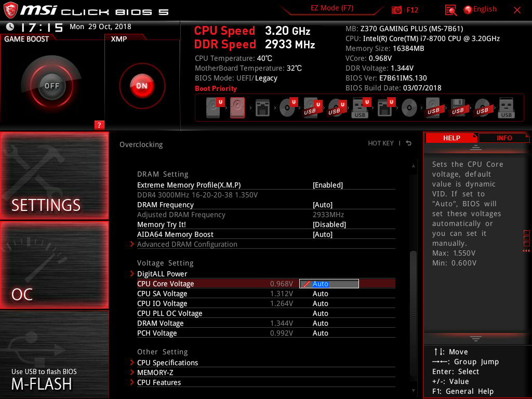Select the UEFI USB key boot icon
The width and height of the screenshot is (532, 399).
coord(361,108)
